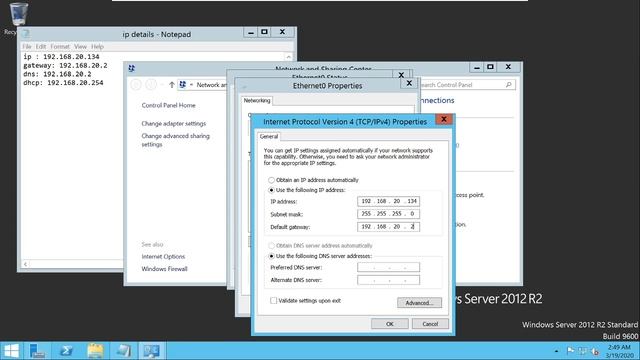
Task: Click Notepad horizontal scrollbar left arrow
Action: [25, 264]
